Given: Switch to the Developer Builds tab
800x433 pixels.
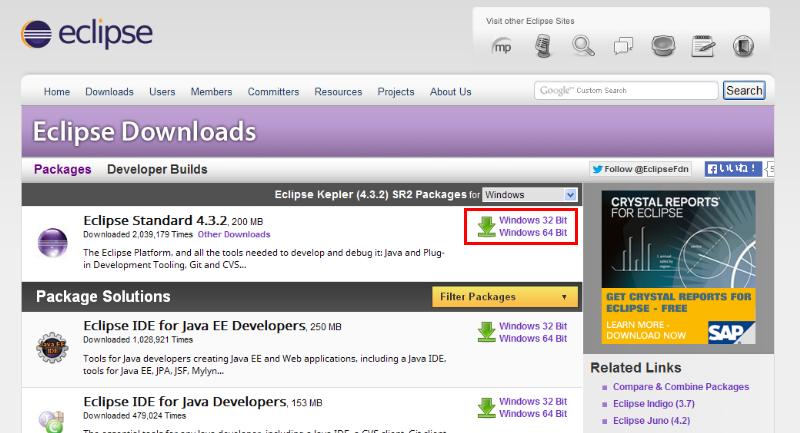Looking at the screenshot, I should click(157, 169).
